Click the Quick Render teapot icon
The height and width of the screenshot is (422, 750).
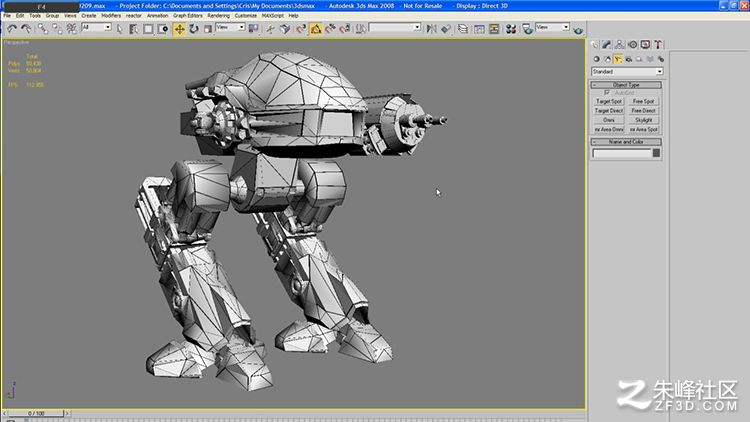click(x=578, y=30)
